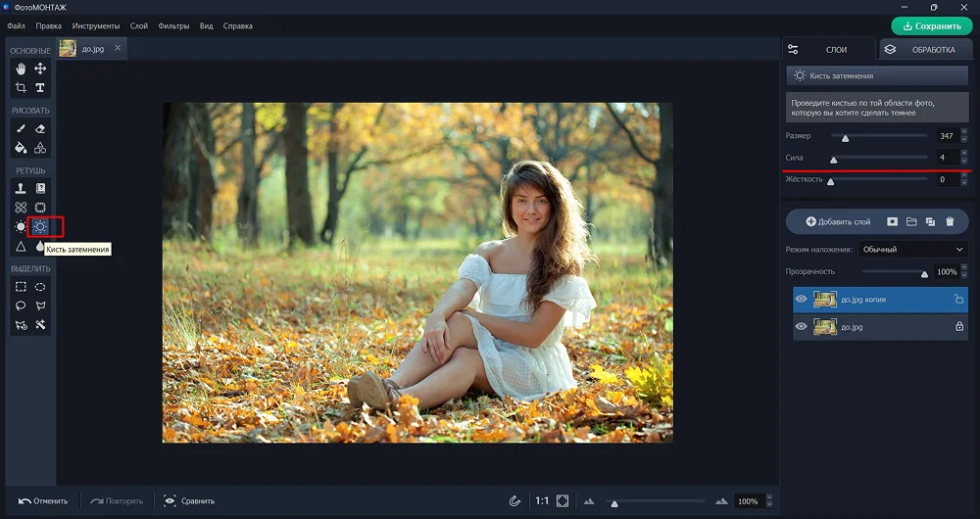This screenshot has width=980, height=519.
Task: Select the Elliptical selection tool
Action: [40, 287]
